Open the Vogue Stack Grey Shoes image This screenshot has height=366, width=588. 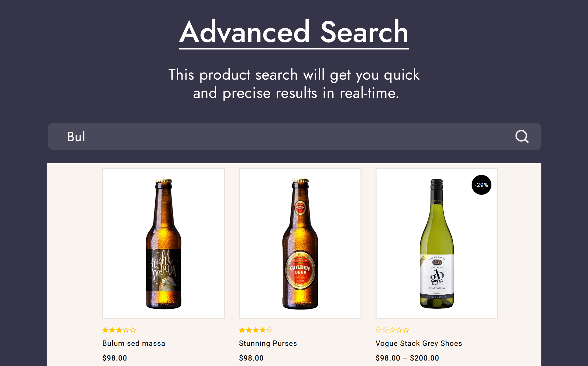tap(437, 244)
